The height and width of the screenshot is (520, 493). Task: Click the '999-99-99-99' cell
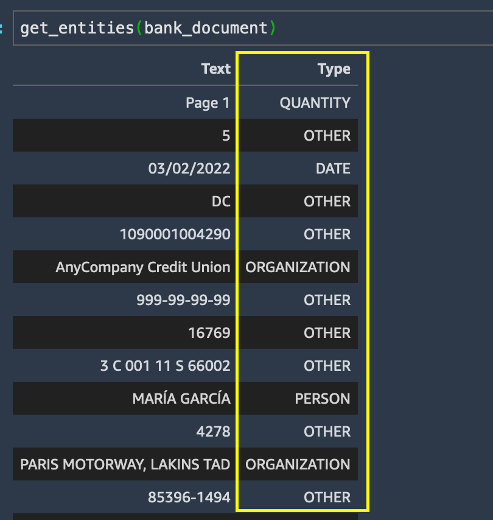(x=183, y=300)
